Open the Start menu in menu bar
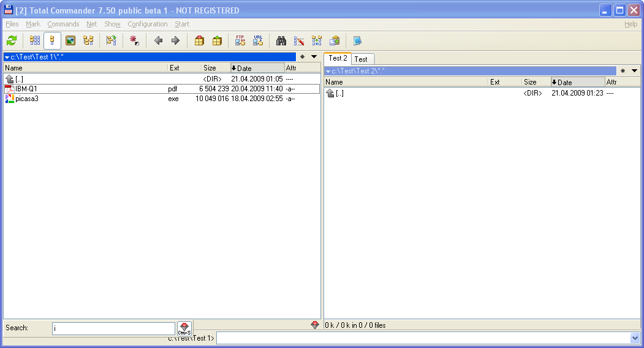The height and width of the screenshot is (348, 644). pyautogui.click(x=182, y=24)
